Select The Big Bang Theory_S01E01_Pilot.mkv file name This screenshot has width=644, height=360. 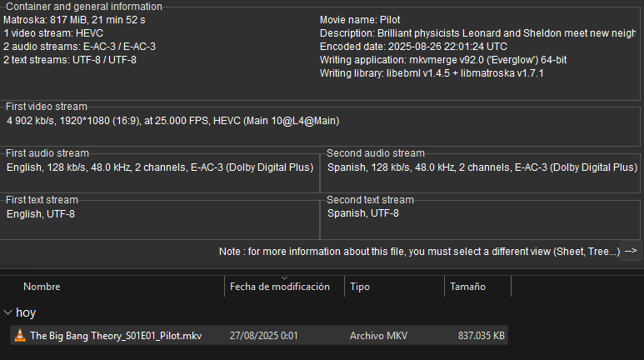(x=116, y=336)
